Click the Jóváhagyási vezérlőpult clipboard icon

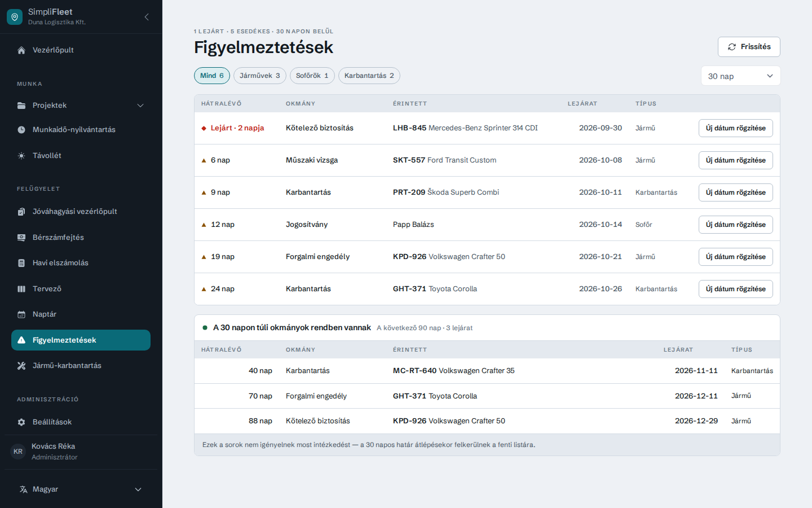tap(21, 212)
